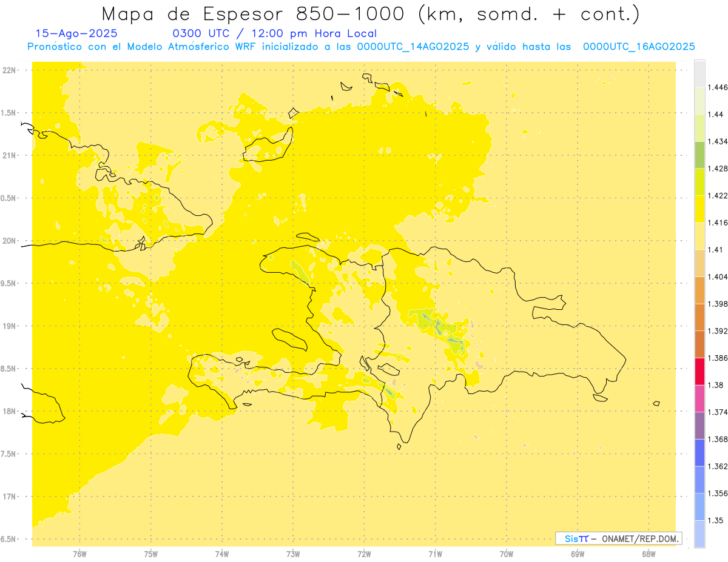
Task: Click the bright yellow swatch between 1.416 and 1.422
Action: 699,209
